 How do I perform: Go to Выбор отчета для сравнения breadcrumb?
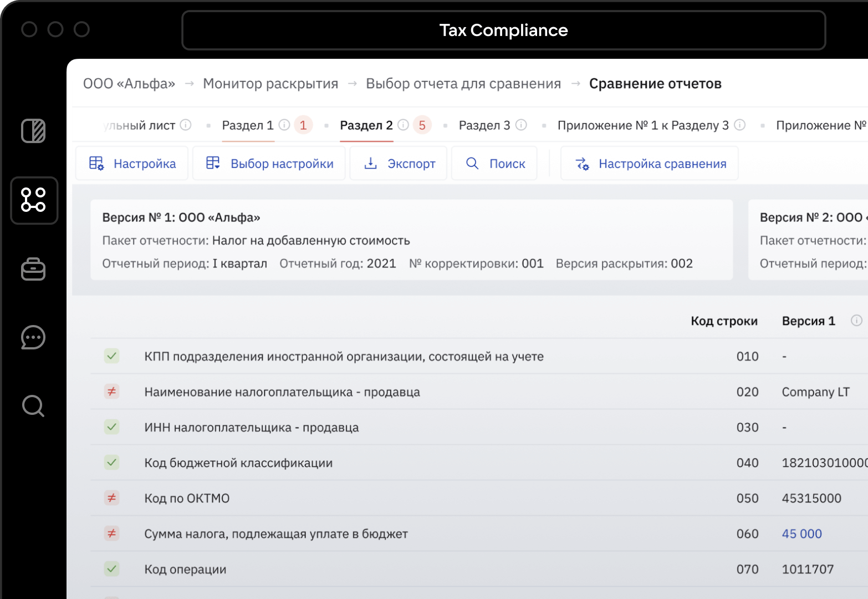463,84
